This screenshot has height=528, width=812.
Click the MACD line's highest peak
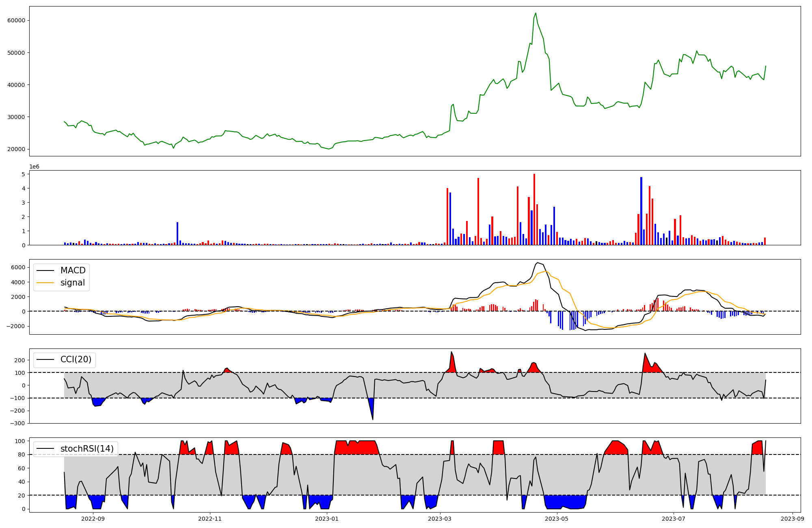click(x=537, y=263)
